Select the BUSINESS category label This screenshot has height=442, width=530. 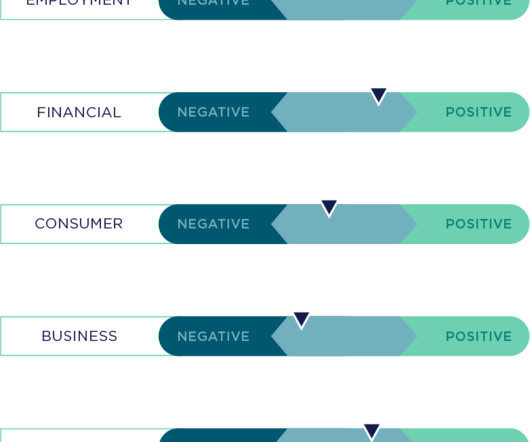(x=79, y=336)
